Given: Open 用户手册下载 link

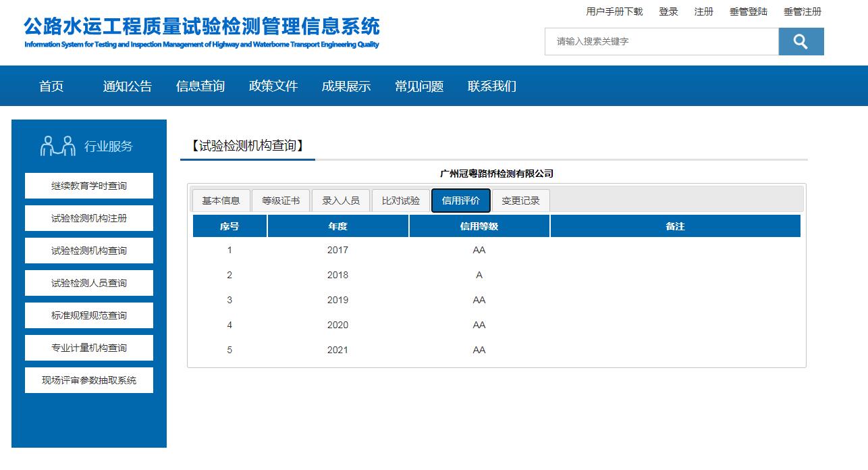Looking at the screenshot, I should coord(614,11).
